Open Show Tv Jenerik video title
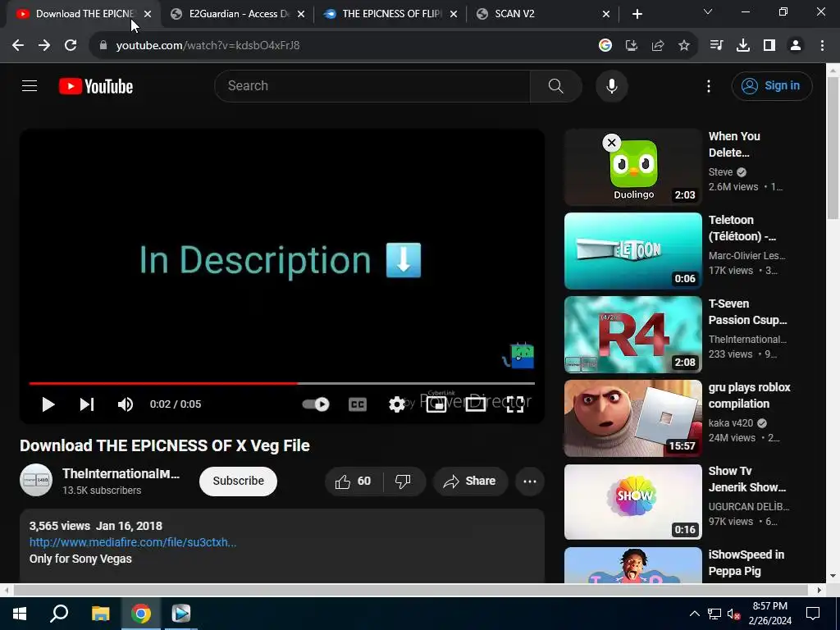 click(x=746, y=479)
